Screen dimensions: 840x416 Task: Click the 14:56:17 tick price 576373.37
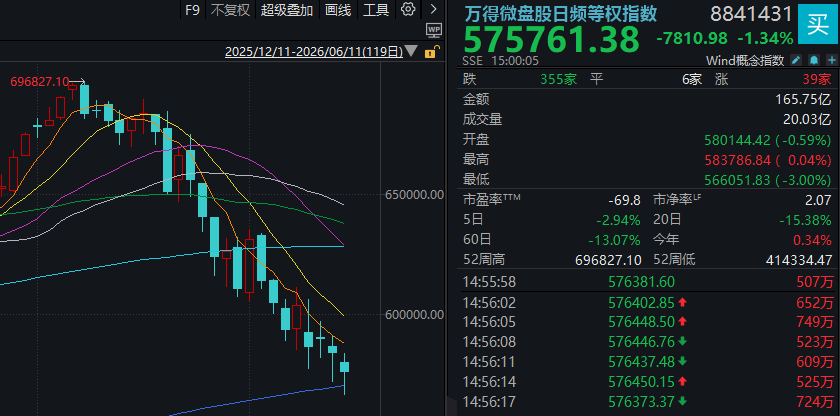point(642,401)
